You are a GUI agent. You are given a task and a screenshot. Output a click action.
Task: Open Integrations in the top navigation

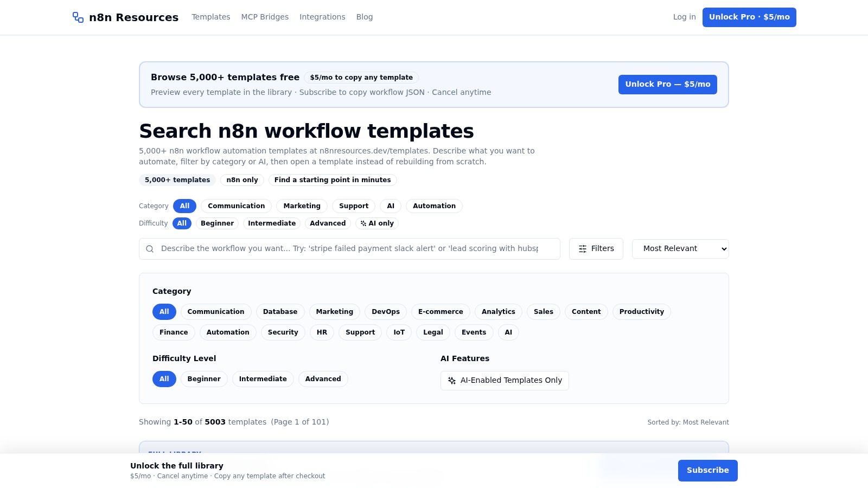[322, 17]
